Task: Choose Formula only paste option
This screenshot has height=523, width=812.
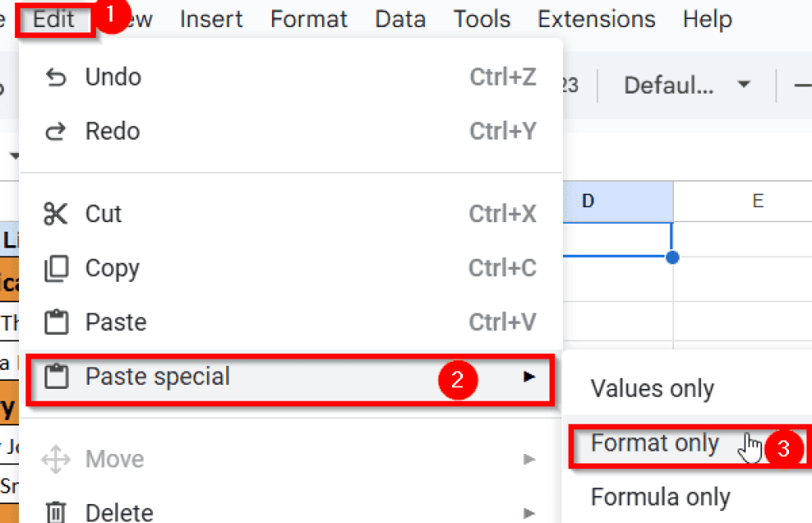Action: [660, 498]
